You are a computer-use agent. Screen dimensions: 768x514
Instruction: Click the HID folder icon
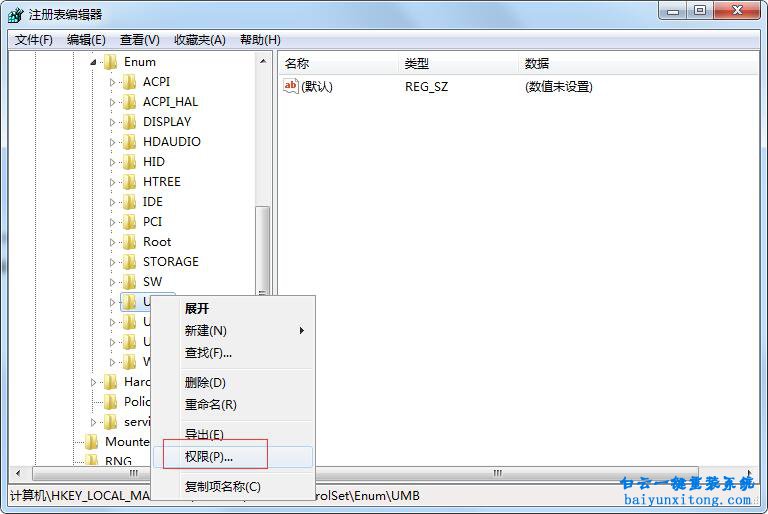click(129, 162)
